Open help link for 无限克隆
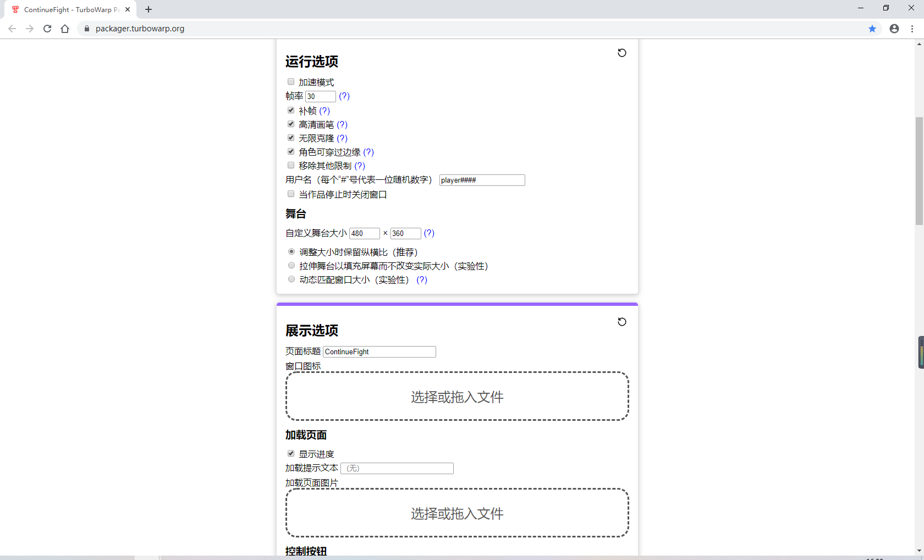This screenshot has width=924, height=560. click(342, 138)
